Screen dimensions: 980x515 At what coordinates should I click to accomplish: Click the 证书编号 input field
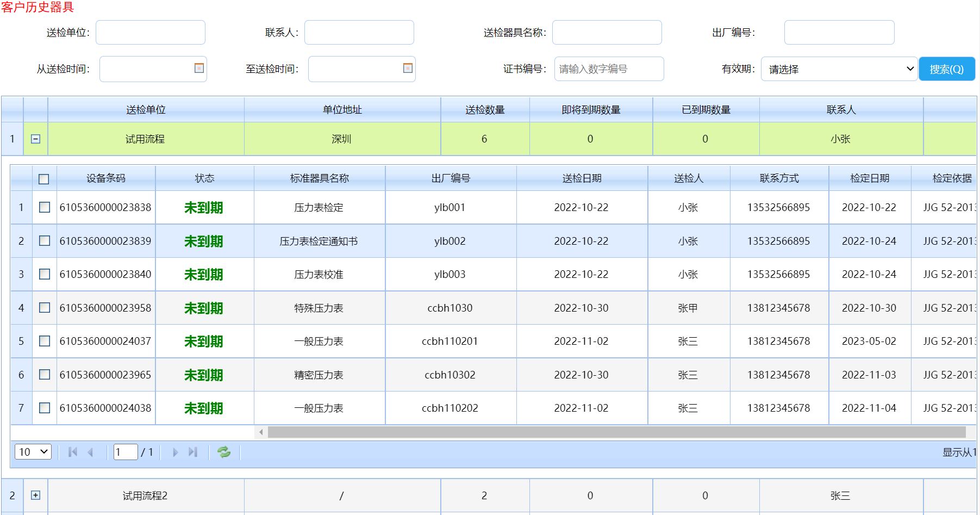point(609,69)
